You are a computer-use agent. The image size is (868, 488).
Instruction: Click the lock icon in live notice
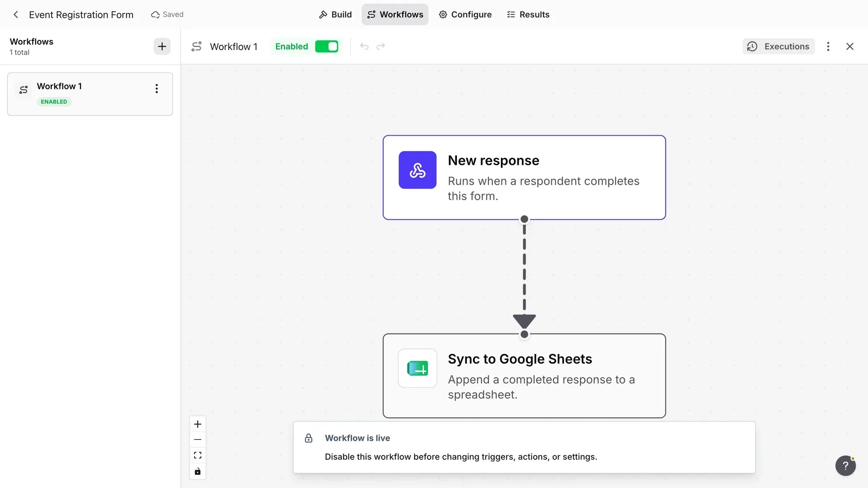(x=309, y=438)
